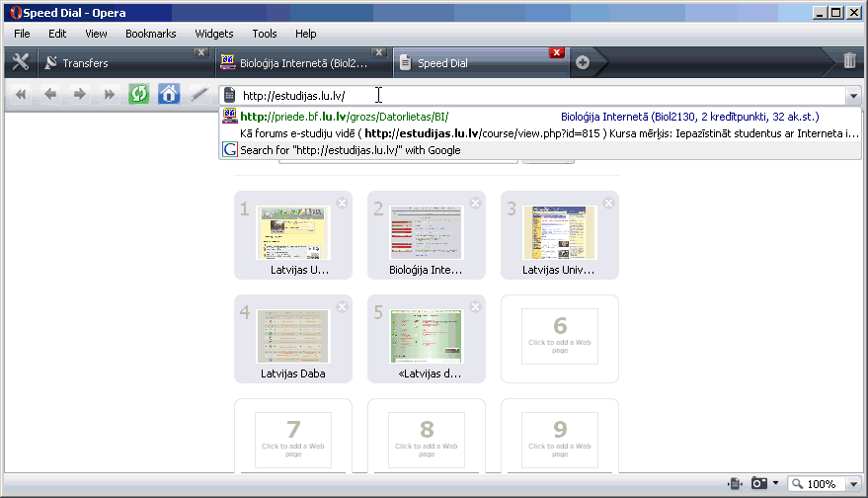Close the Transfers tab

click(200, 52)
